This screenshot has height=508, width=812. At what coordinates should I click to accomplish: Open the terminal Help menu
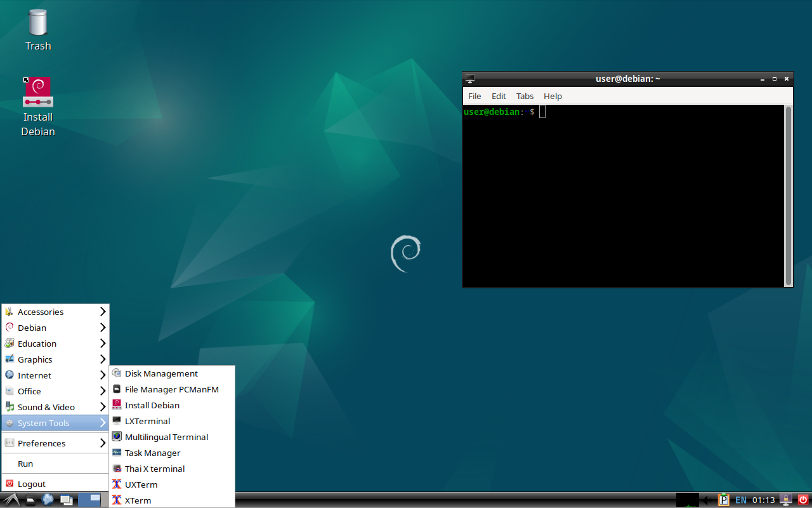click(x=553, y=96)
